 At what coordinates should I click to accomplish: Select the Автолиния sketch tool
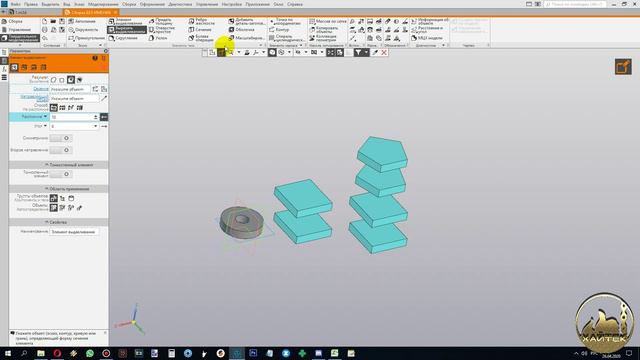[x=82, y=21]
